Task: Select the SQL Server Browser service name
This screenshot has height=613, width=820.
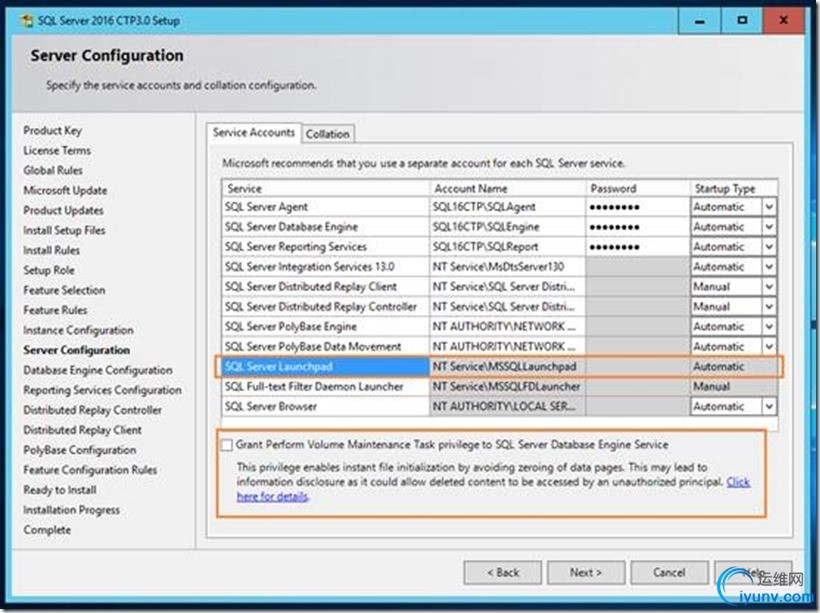Action: (x=271, y=406)
